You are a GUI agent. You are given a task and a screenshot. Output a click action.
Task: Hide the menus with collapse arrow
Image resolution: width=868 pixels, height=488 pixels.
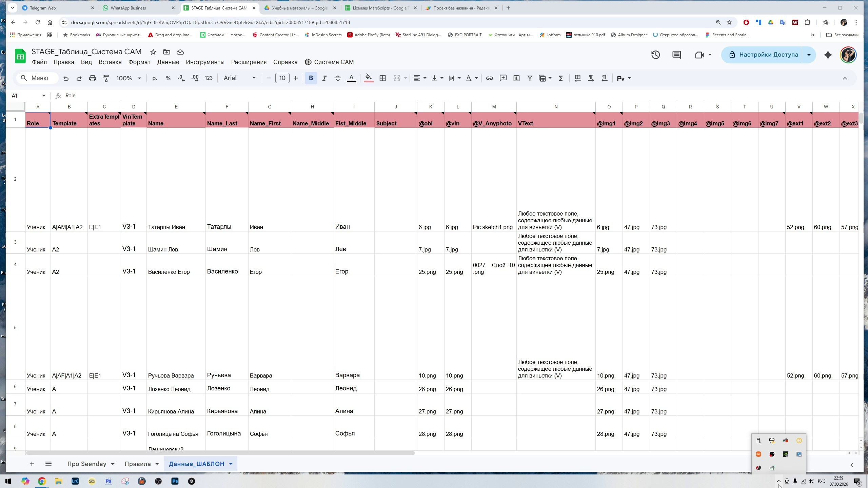[x=845, y=78]
